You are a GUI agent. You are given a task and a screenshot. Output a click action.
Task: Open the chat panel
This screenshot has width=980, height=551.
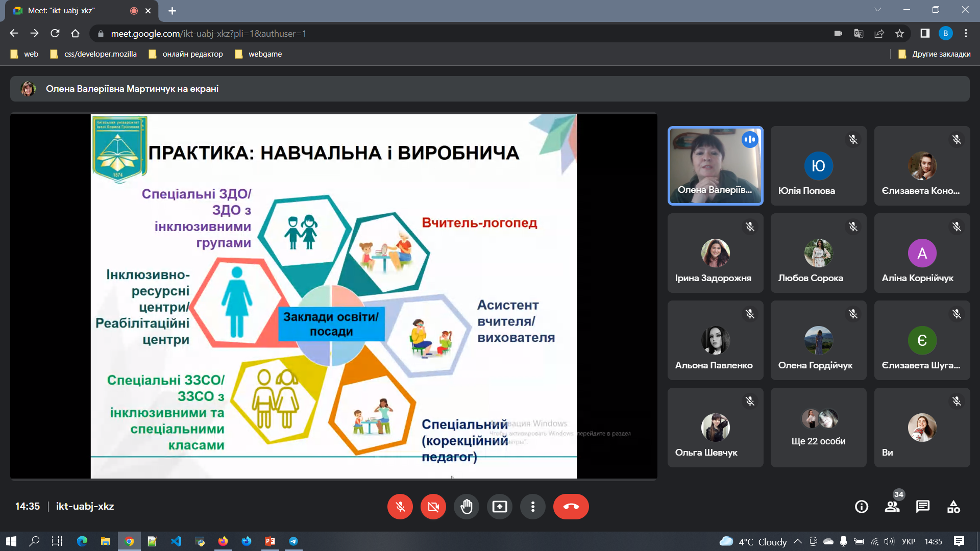click(923, 507)
